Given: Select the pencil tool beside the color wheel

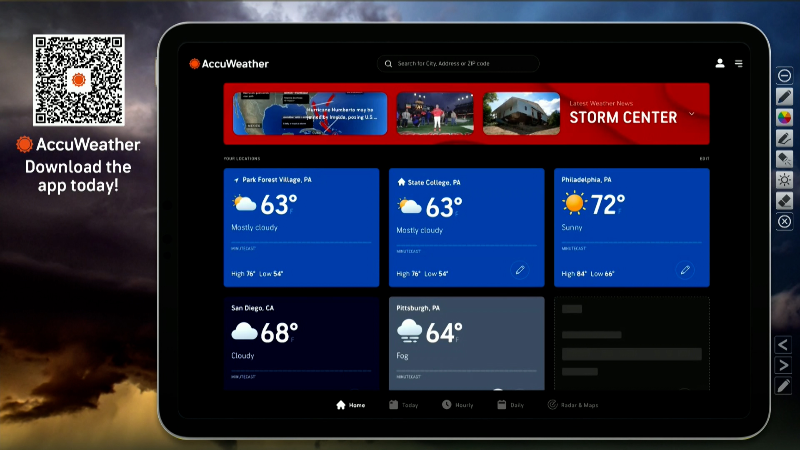Looking at the screenshot, I should [x=784, y=96].
